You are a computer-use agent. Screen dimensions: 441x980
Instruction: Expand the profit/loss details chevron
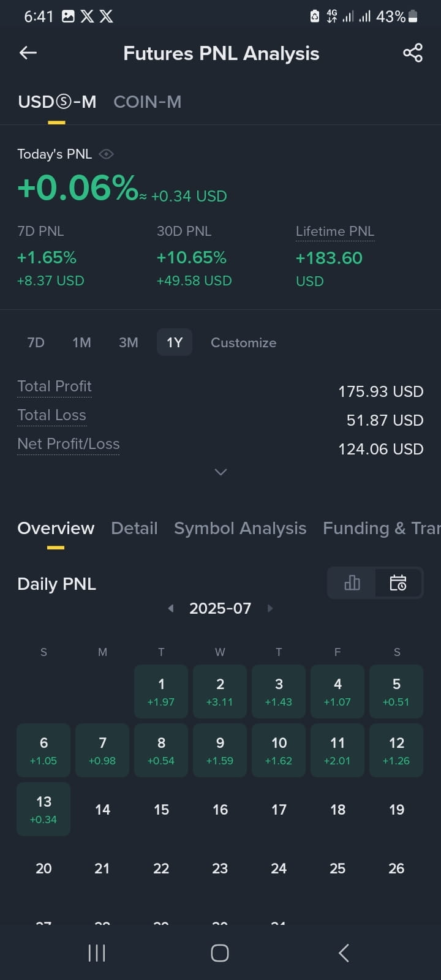coord(221,472)
